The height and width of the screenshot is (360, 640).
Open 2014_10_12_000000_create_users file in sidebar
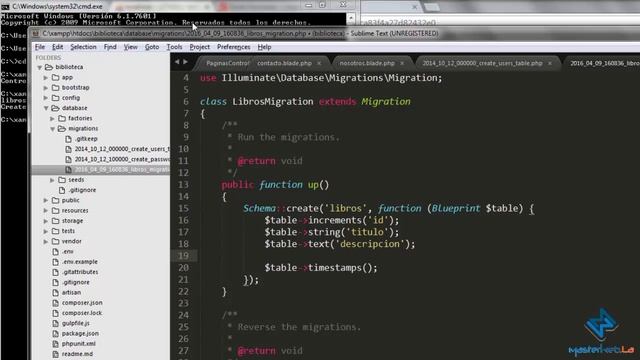click(x=122, y=149)
